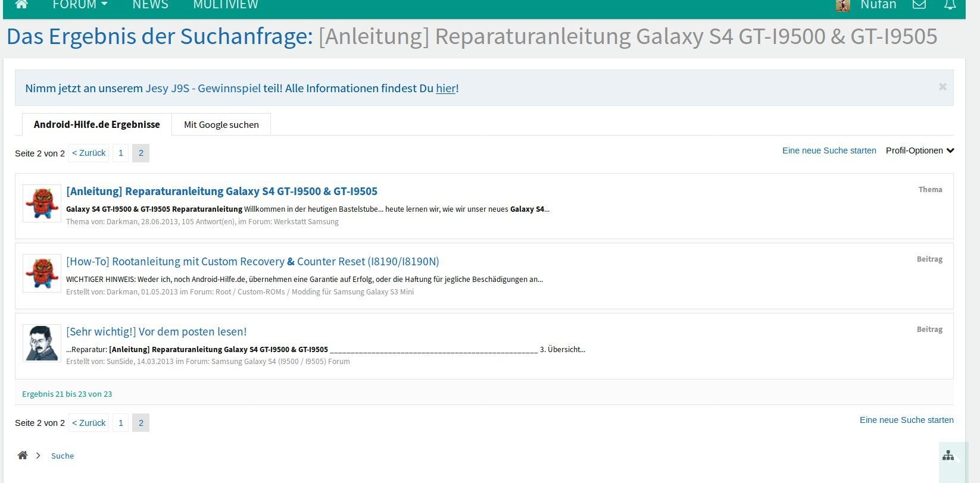Select page 2 in top pagination
The height and width of the screenshot is (483, 980).
pos(141,153)
